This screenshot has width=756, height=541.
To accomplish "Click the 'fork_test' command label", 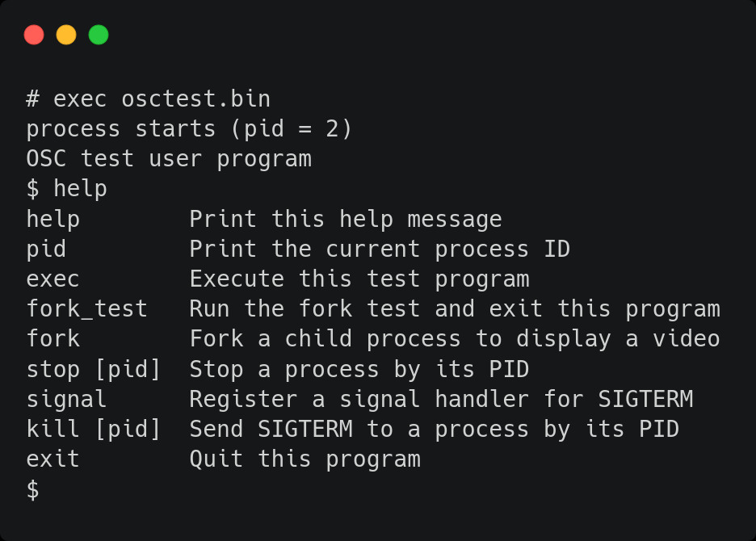I will [86, 308].
